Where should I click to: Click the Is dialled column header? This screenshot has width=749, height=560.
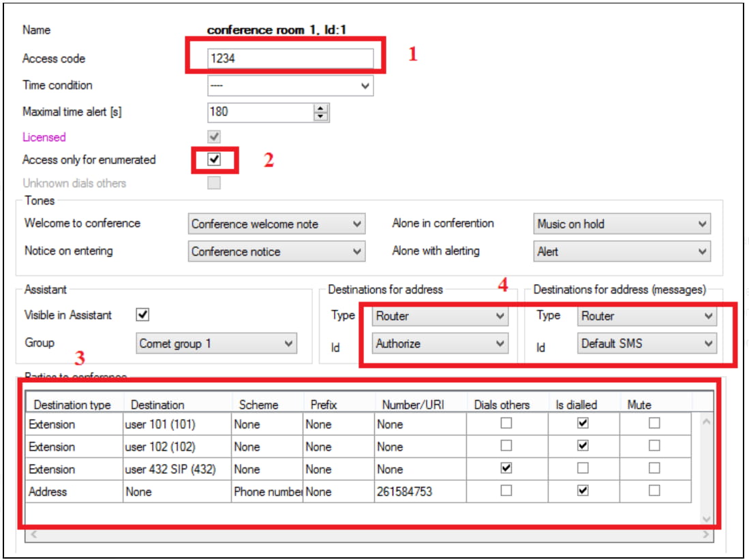point(583,405)
